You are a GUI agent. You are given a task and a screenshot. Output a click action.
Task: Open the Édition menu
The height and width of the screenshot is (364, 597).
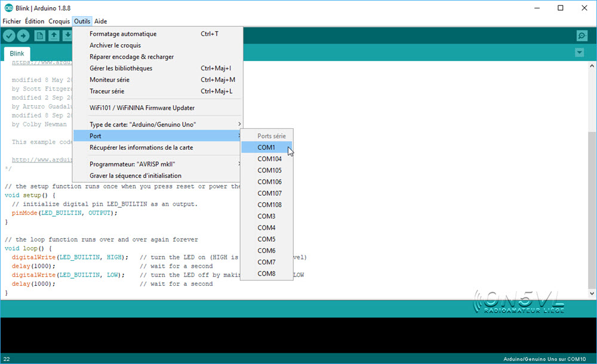[x=35, y=21]
